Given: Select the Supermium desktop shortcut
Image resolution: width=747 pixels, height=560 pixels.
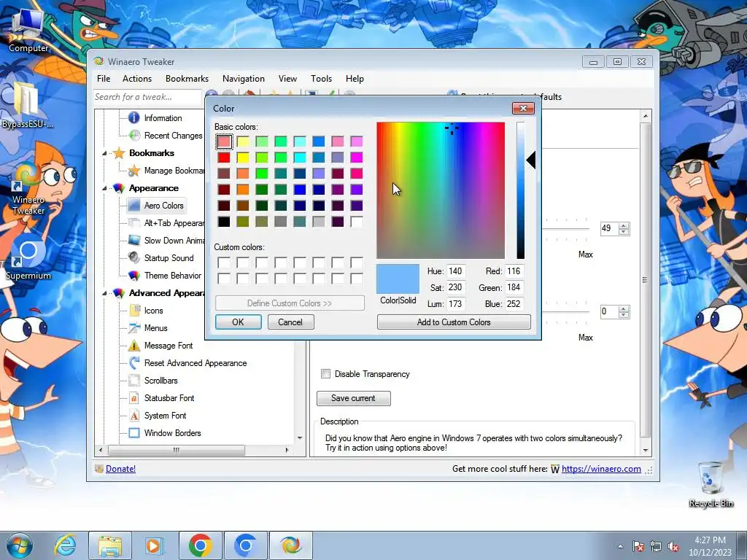Looking at the screenshot, I should 28,257.
